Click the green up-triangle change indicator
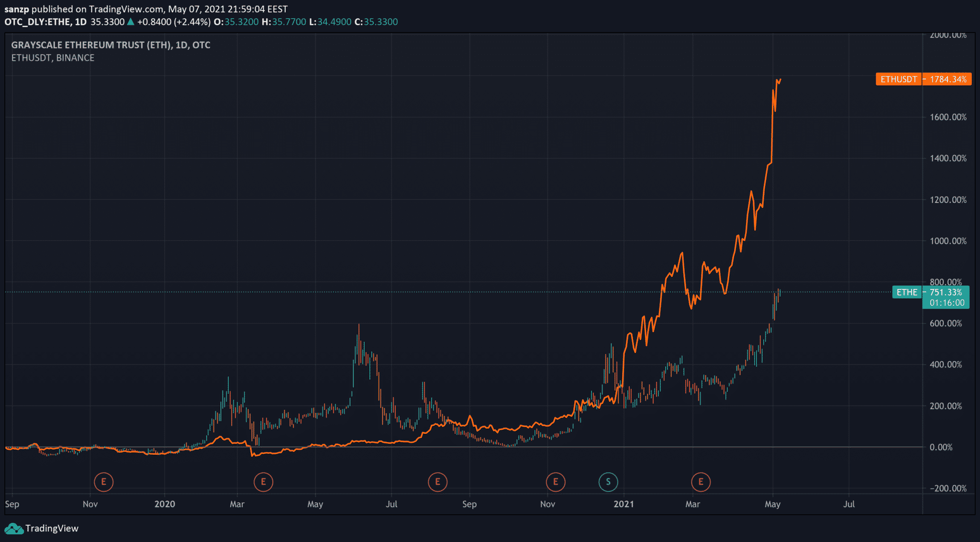The width and height of the screenshot is (980, 542). click(131, 22)
